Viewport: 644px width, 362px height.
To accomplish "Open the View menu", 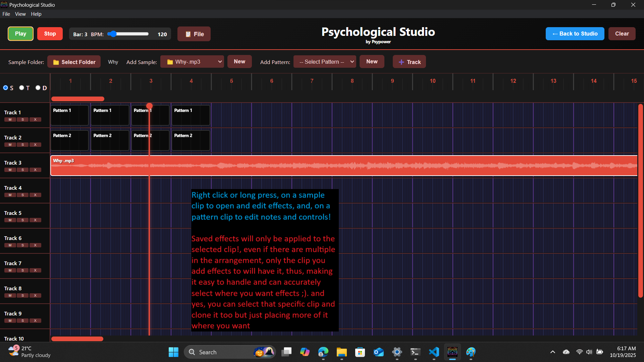I will pos(20,14).
